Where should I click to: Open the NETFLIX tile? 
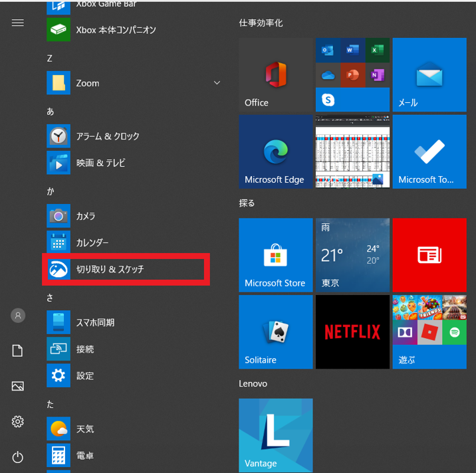353,332
